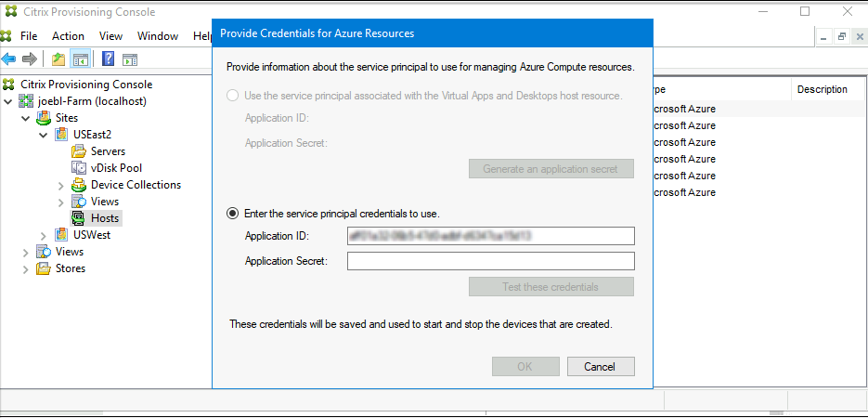Click the Forward arrow toolbar icon
This screenshot has height=418, width=868.
point(29,59)
